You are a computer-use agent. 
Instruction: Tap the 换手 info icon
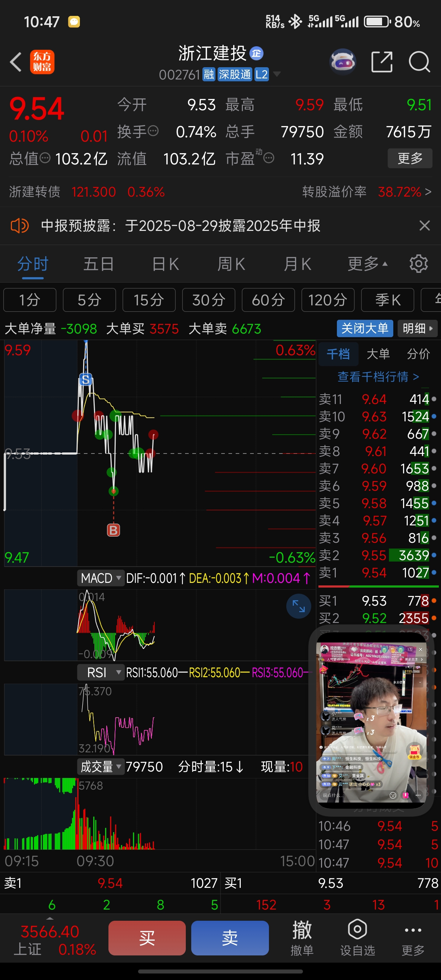(153, 131)
